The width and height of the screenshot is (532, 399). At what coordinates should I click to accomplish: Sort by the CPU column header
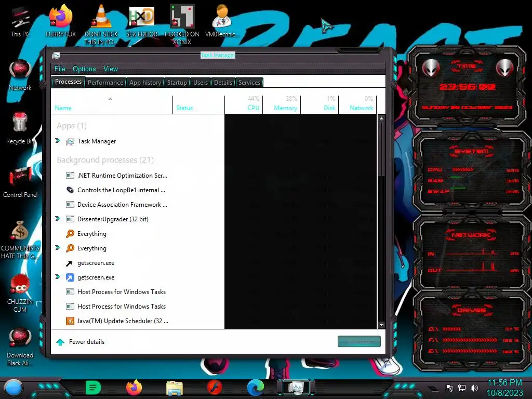click(x=244, y=104)
